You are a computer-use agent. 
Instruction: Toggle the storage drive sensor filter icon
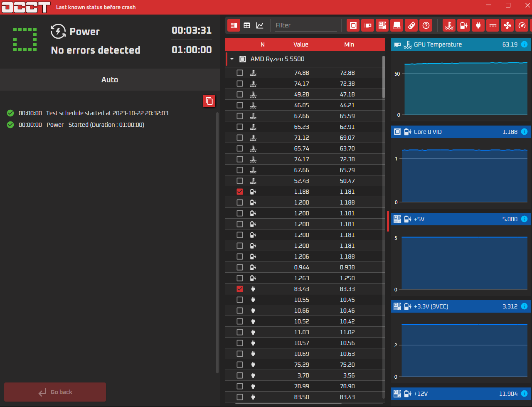pos(397,25)
